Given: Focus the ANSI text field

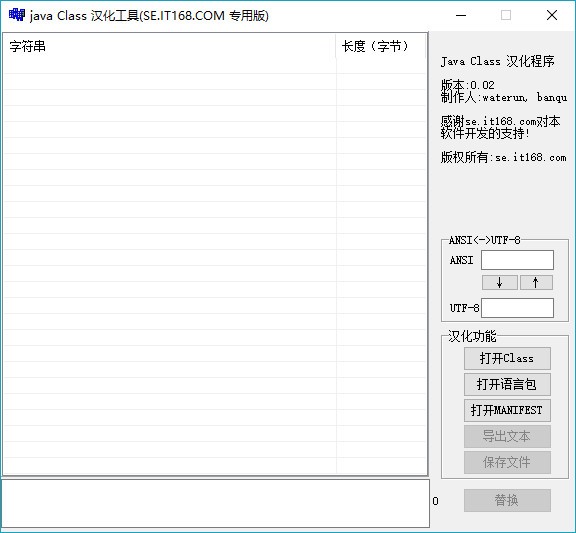Looking at the screenshot, I should click(517, 260).
